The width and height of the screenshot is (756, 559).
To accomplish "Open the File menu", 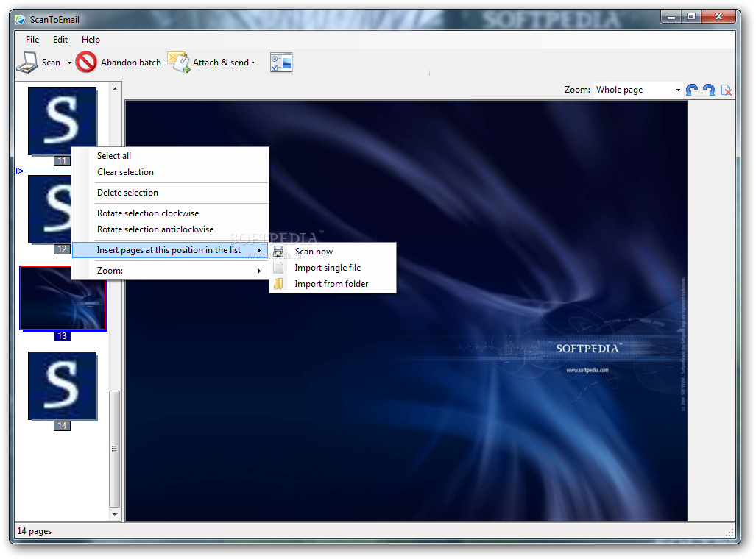I will pos(32,40).
